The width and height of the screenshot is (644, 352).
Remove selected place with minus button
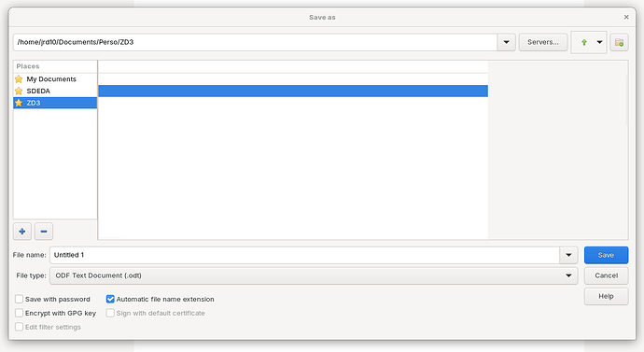click(x=44, y=232)
